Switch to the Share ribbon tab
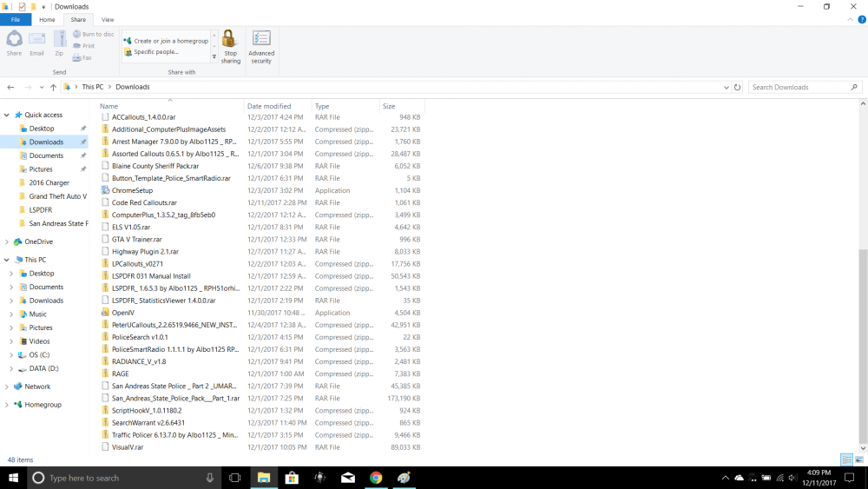The height and width of the screenshot is (489, 868). click(x=78, y=19)
